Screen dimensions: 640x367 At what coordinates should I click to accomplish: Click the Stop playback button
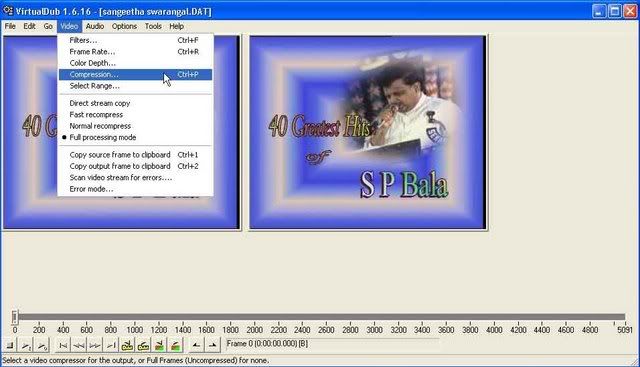coord(10,345)
